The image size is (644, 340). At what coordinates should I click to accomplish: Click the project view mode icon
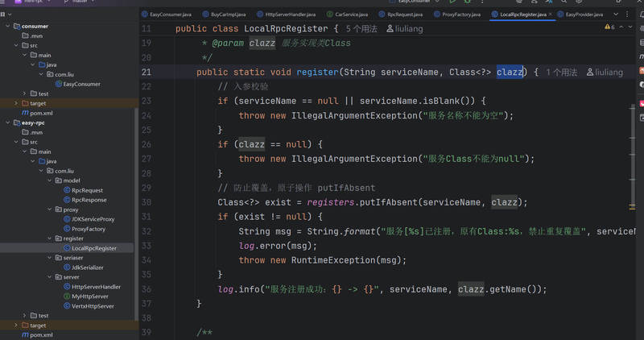(2, 15)
